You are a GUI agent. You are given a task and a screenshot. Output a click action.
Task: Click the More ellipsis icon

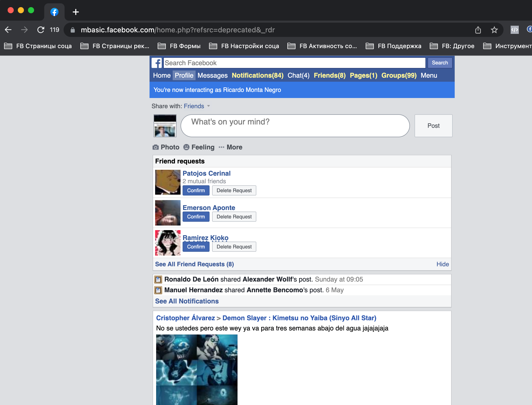[221, 147]
